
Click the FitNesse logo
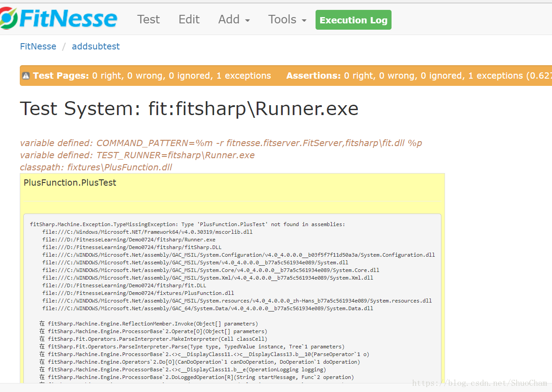pos(59,19)
